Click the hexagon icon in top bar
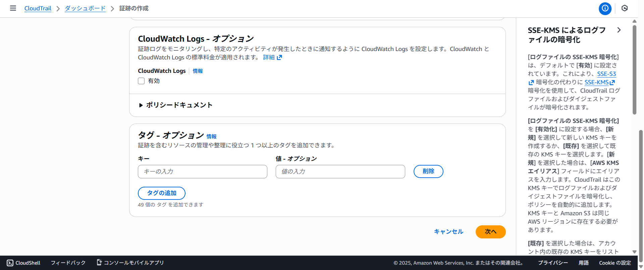Screen dimensions: 644x270 coord(624,8)
